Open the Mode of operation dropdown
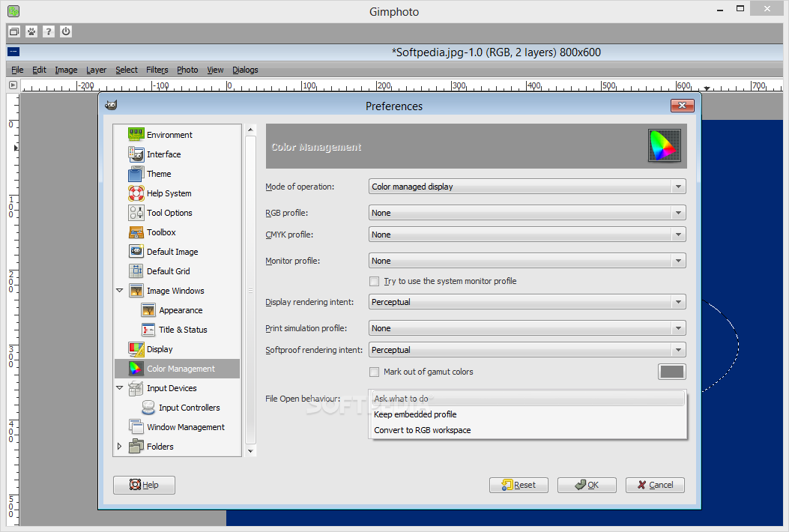Screen dimensions: 789x532 527,187
